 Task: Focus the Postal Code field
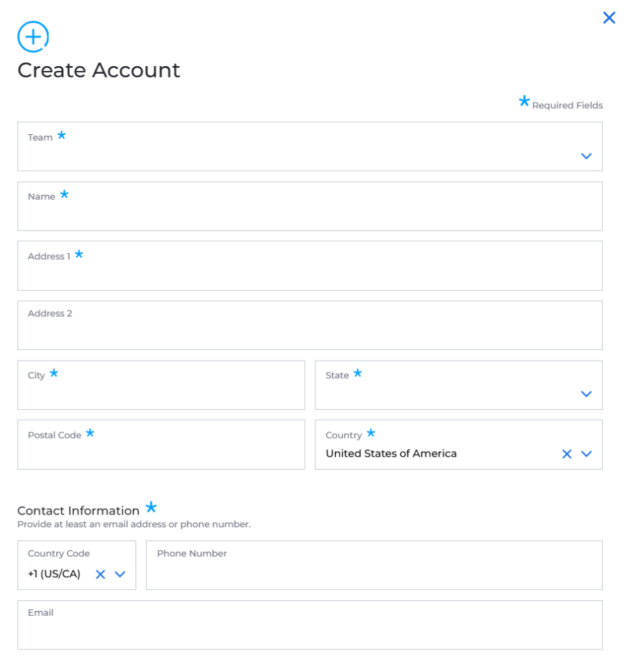point(161,444)
